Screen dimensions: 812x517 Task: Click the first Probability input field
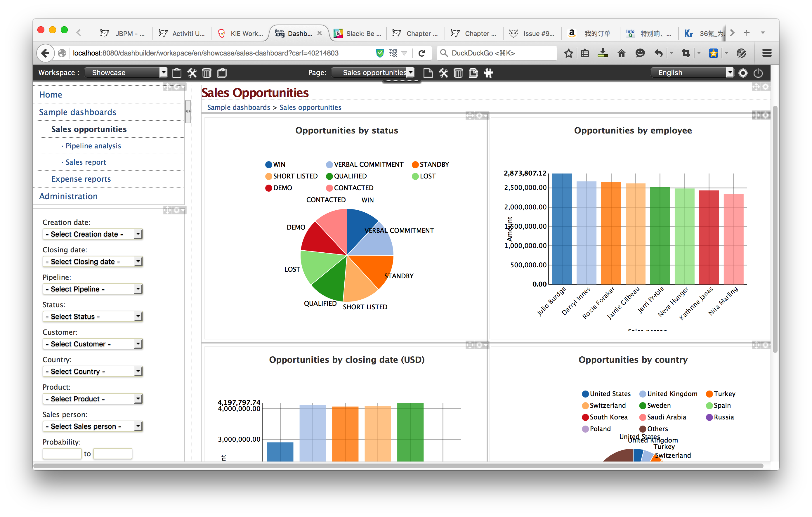point(62,454)
